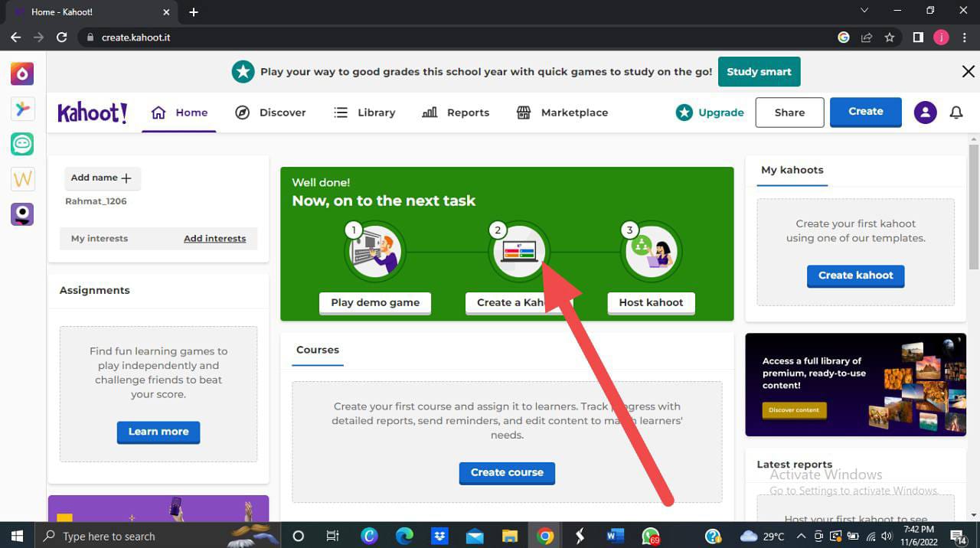The image size is (980, 548).
Task: Click the browser share-page icon
Action: tap(867, 37)
